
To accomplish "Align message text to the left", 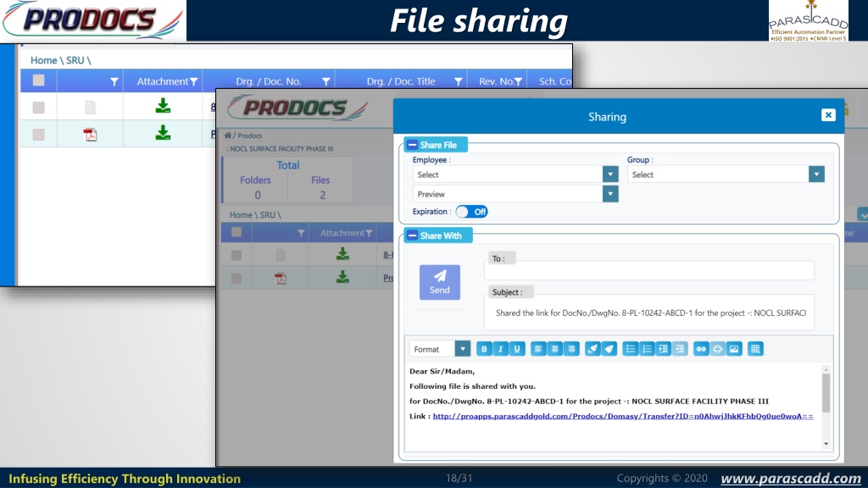I will tap(538, 349).
